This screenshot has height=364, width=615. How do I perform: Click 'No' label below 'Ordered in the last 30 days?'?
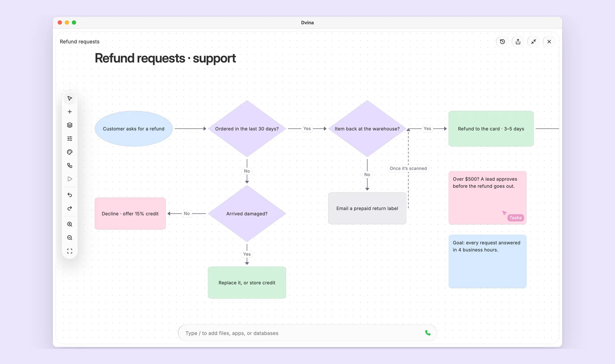click(x=247, y=171)
